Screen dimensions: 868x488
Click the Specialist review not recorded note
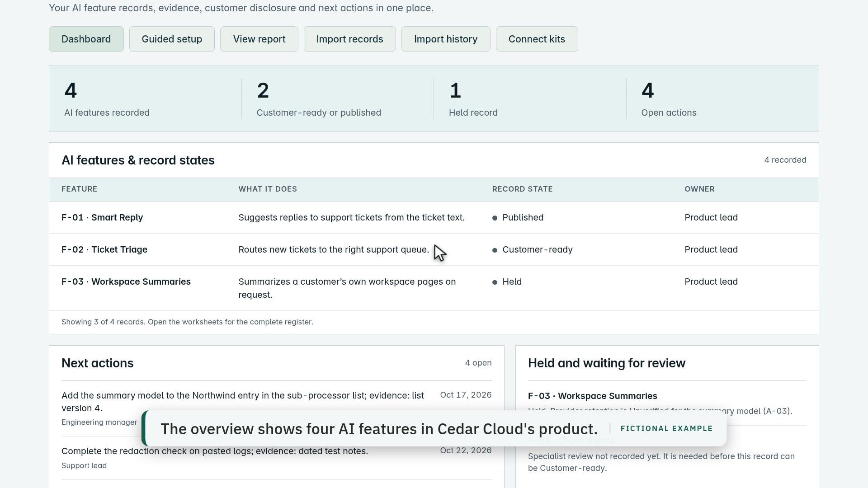coord(661,462)
